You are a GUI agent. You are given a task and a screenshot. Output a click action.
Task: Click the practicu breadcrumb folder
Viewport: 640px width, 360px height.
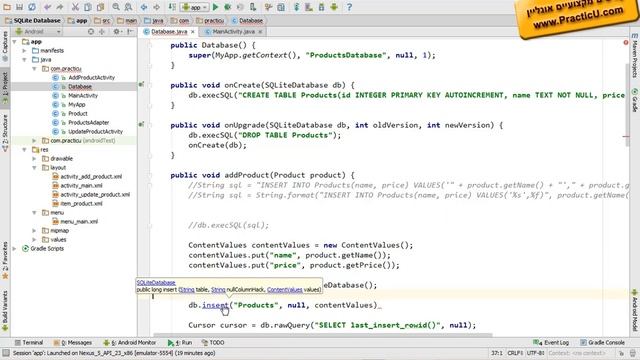(x=210, y=20)
